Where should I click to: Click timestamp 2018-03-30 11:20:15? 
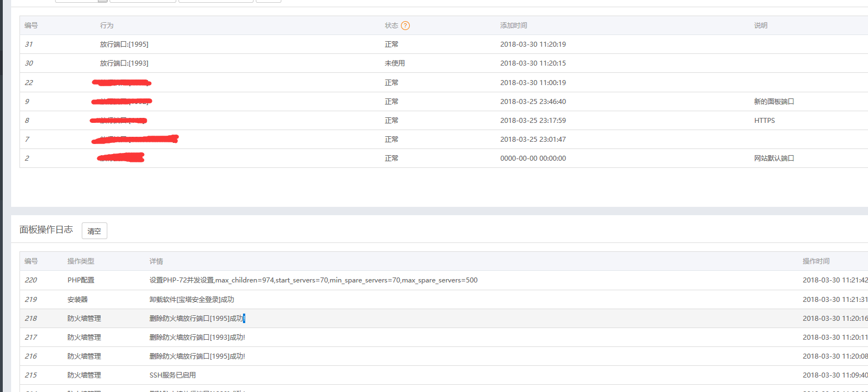(x=533, y=63)
